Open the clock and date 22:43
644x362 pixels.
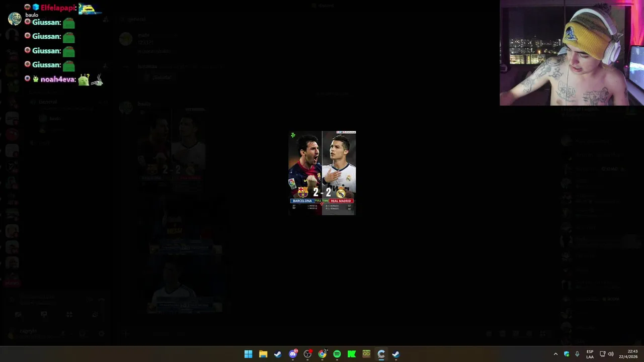point(628,354)
